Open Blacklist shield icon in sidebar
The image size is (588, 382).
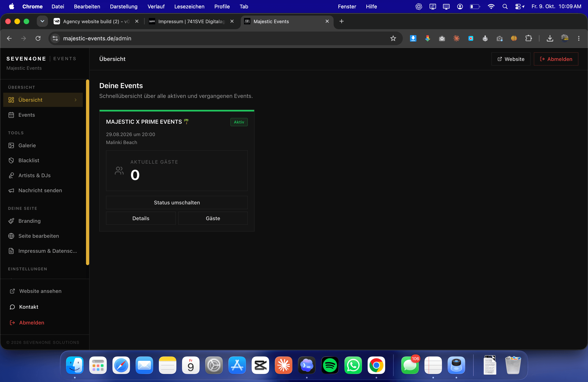point(11,160)
